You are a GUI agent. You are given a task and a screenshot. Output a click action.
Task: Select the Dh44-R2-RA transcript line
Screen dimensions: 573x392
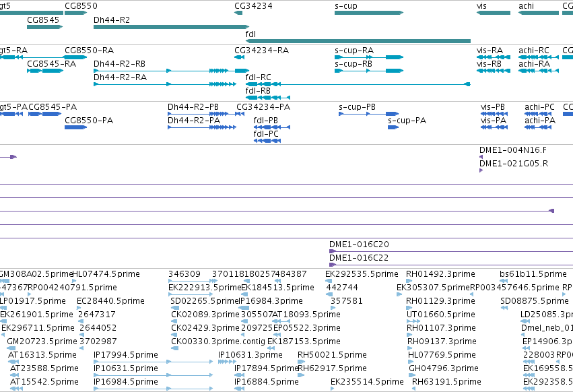tap(165, 84)
